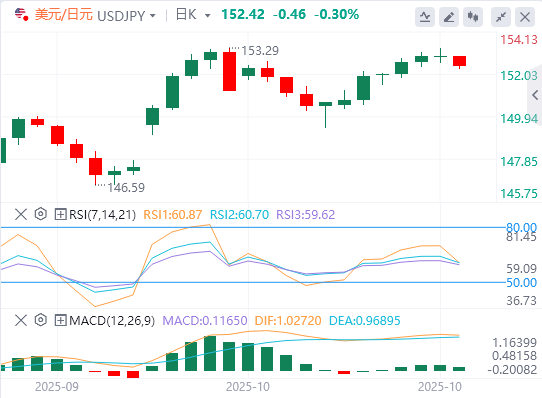Expand the MACD panel plus icon
The width and height of the screenshot is (542, 398).
60,321
